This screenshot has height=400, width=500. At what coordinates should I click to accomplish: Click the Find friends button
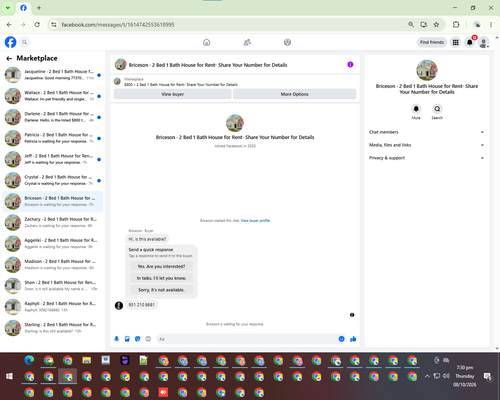(x=432, y=42)
